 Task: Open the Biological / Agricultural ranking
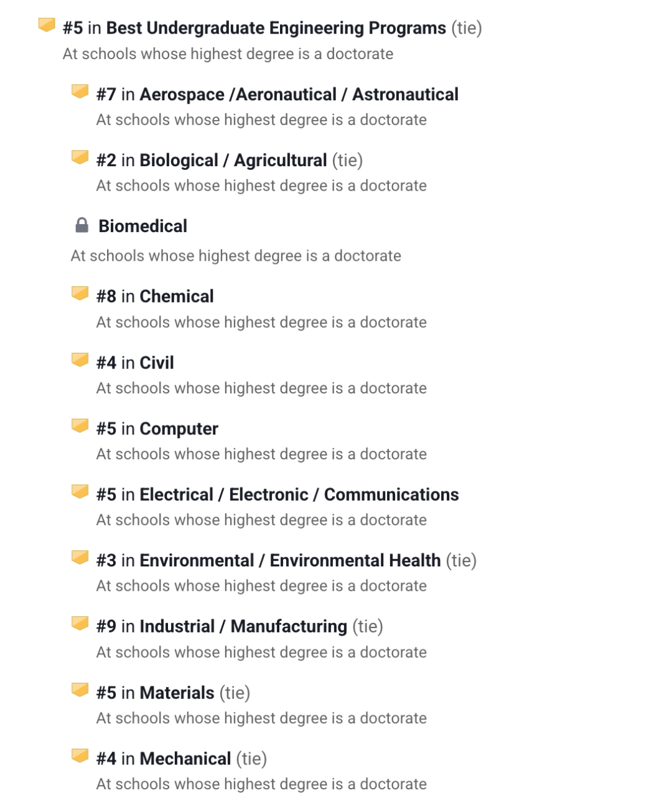tap(233, 161)
